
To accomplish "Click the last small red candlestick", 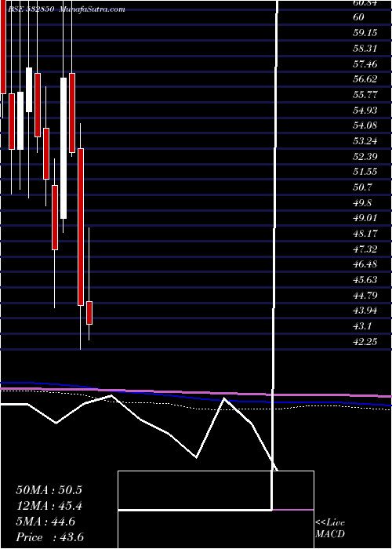I will coord(89,313).
